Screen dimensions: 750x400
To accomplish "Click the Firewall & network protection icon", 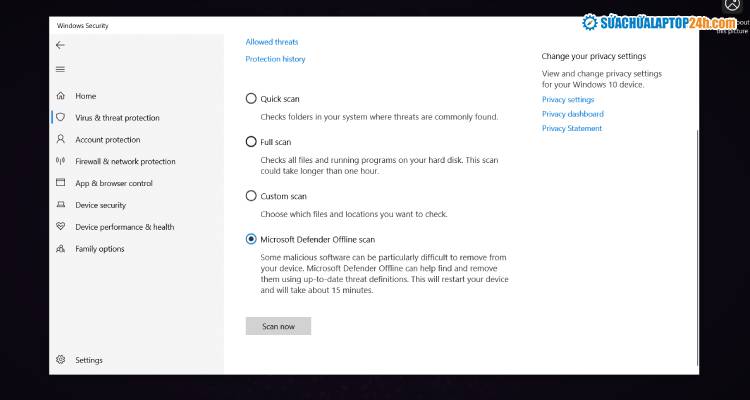I will point(61,161).
